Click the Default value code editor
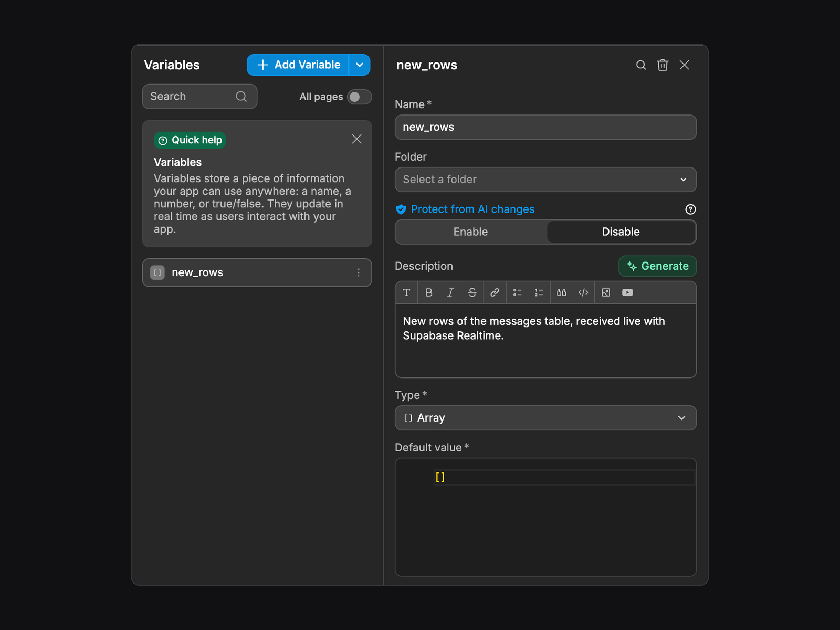The image size is (840, 630). [x=545, y=517]
